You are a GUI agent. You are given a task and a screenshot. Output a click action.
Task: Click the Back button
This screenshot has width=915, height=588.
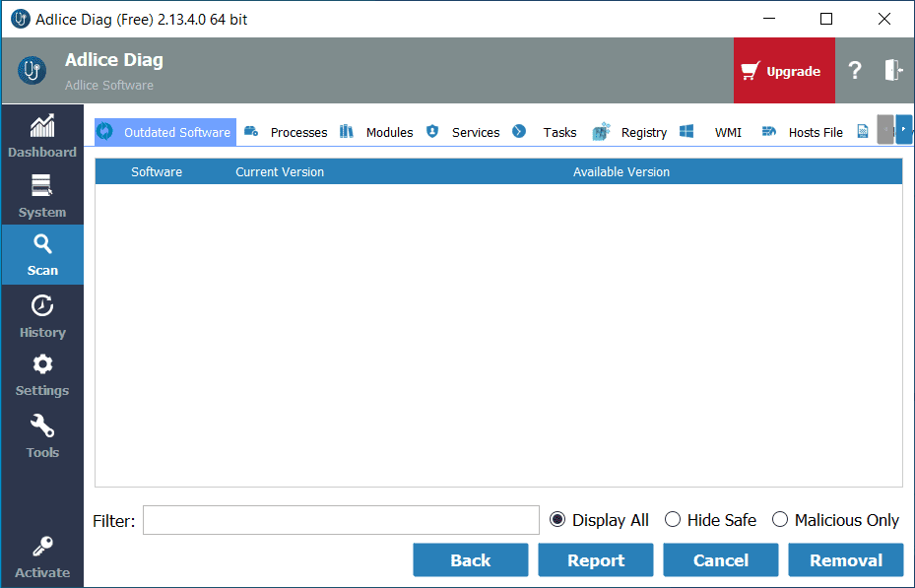471,560
